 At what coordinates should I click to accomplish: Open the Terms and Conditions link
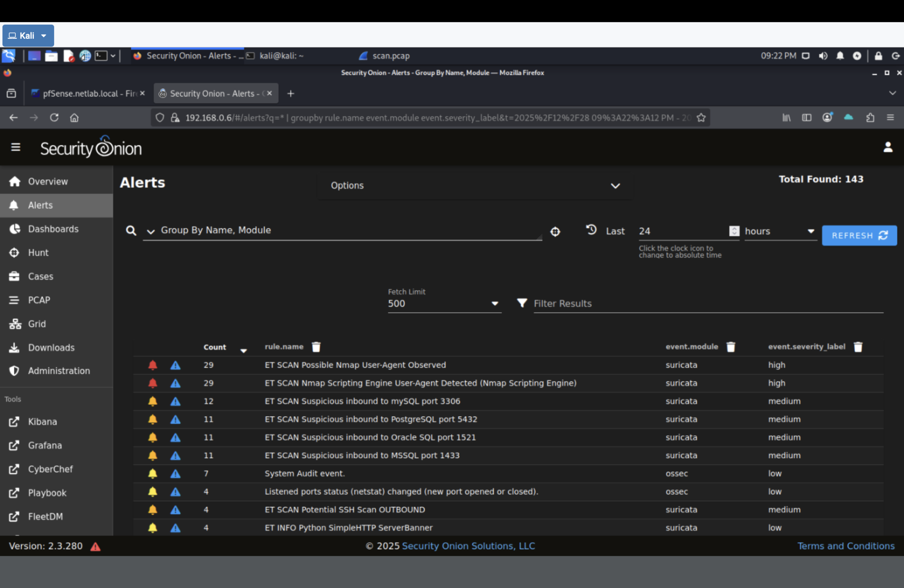(846, 546)
